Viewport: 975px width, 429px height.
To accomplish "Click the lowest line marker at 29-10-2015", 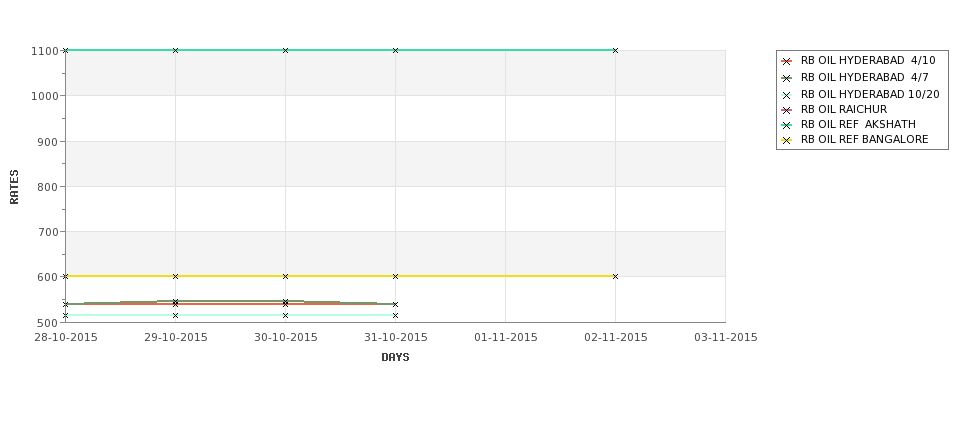I will coord(175,315).
